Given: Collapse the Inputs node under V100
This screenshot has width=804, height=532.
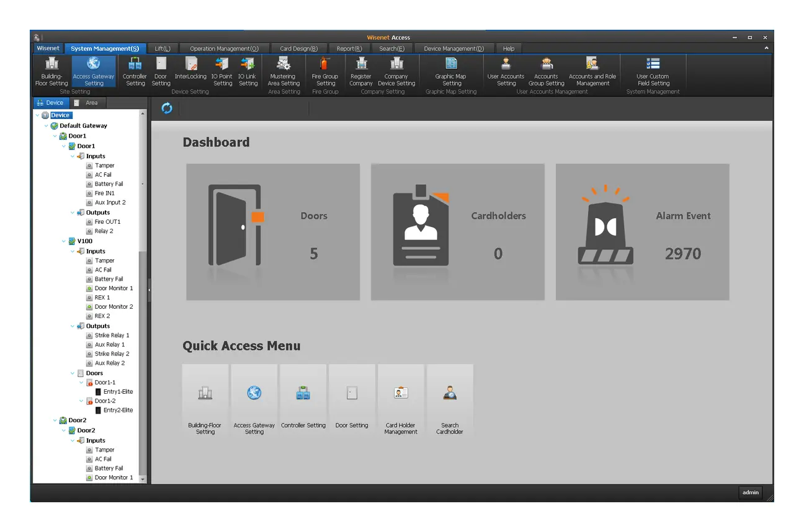Looking at the screenshot, I should click(x=73, y=251).
